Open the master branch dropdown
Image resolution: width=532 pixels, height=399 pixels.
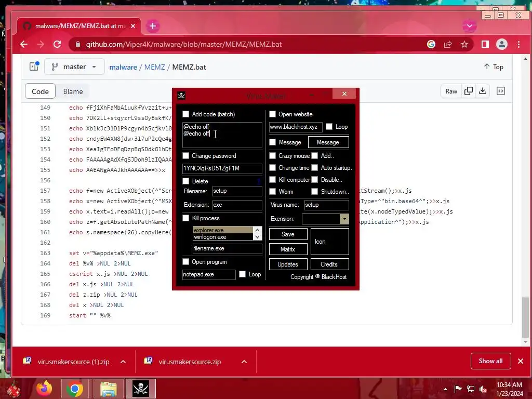(74, 67)
